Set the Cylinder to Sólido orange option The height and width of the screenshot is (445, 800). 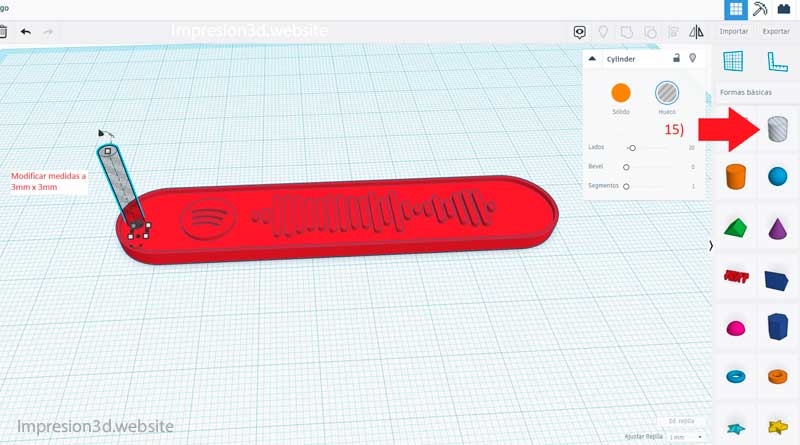(621, 93)
